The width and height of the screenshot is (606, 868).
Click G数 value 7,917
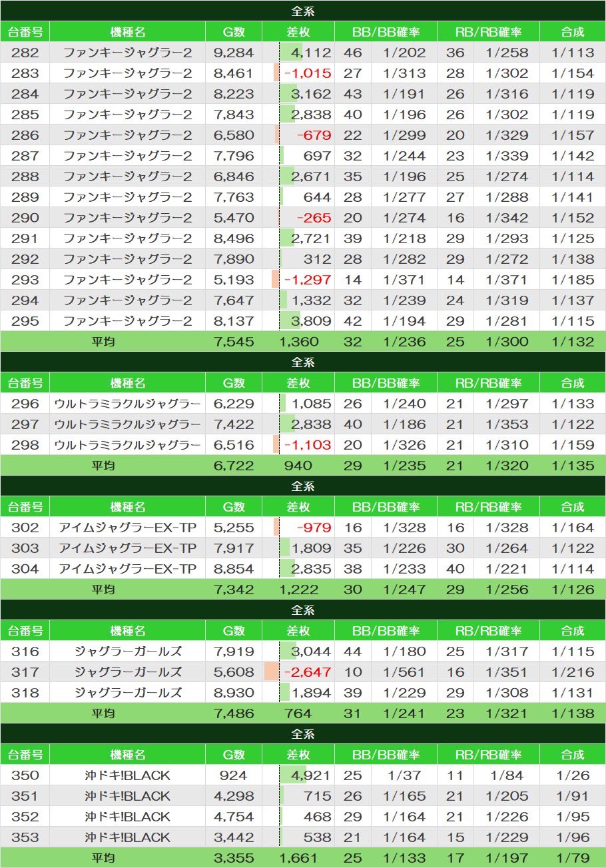(234, 548)
